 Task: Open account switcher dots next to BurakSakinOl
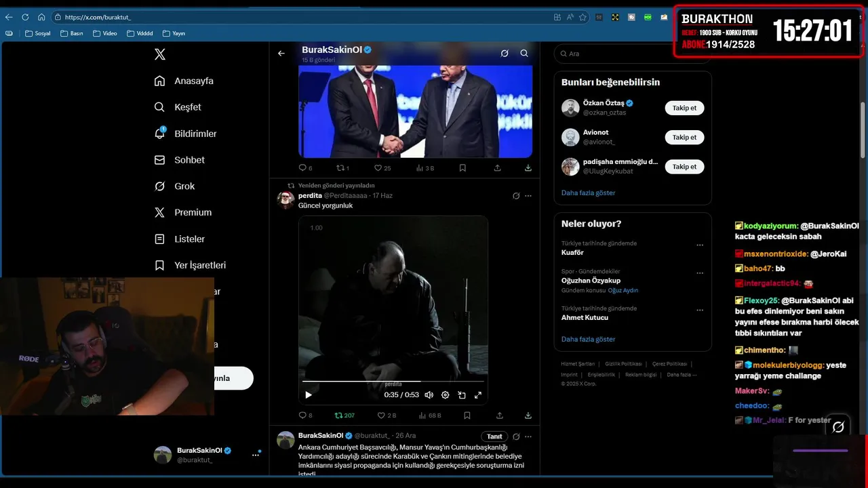(256, 455)
